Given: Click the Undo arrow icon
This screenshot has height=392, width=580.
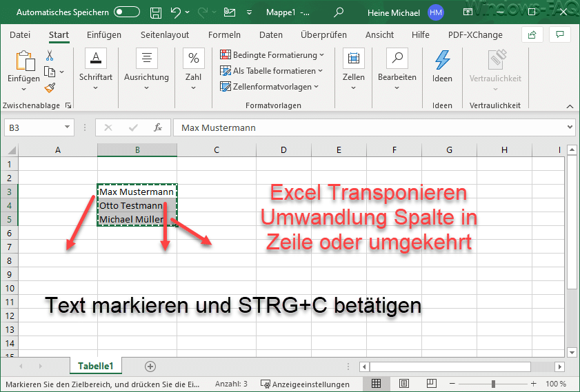Looking at the screenshot, I should 176,12.
